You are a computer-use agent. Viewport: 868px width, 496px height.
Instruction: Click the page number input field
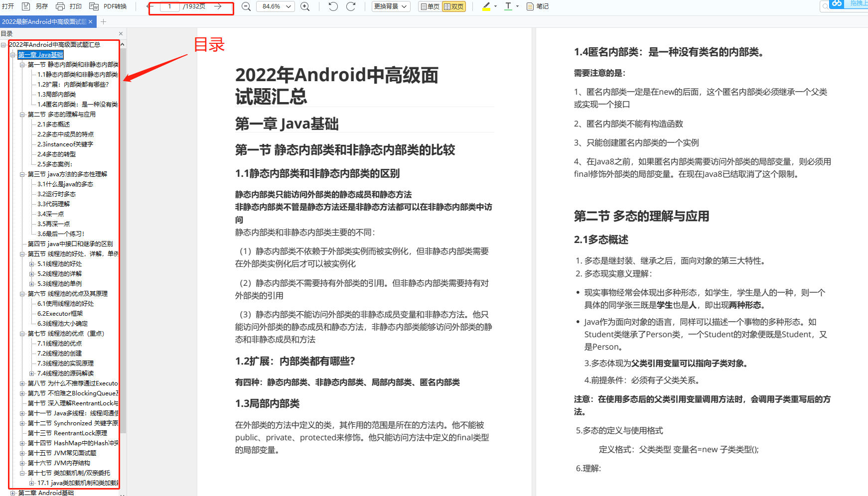pos(169,6)
